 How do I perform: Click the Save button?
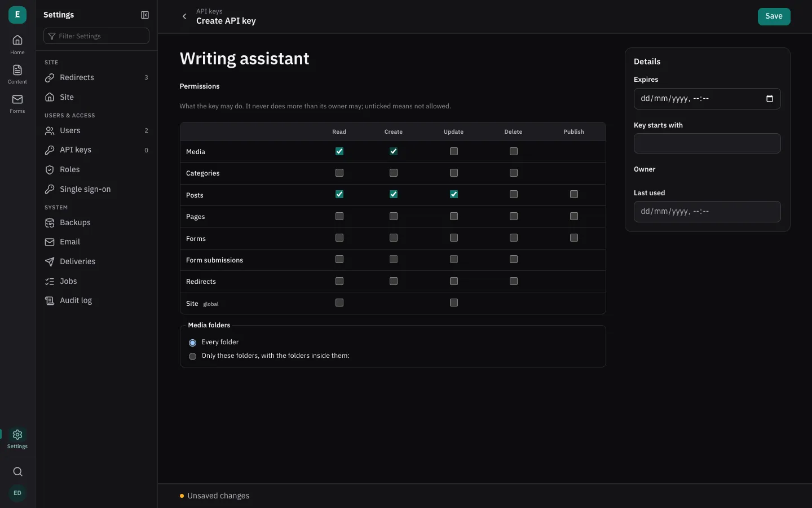(774, 16)
